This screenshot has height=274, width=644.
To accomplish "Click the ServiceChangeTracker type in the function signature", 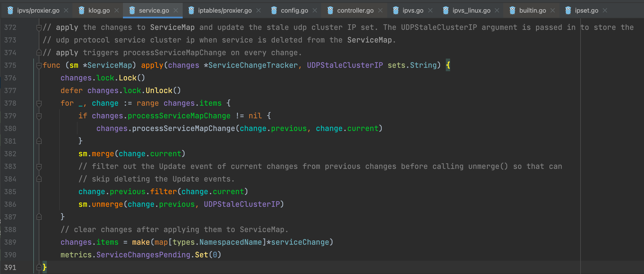I will 253,65.
